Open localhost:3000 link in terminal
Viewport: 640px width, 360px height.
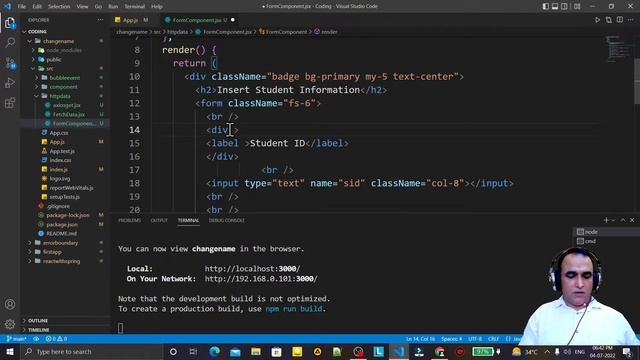(x=252, y=269)
